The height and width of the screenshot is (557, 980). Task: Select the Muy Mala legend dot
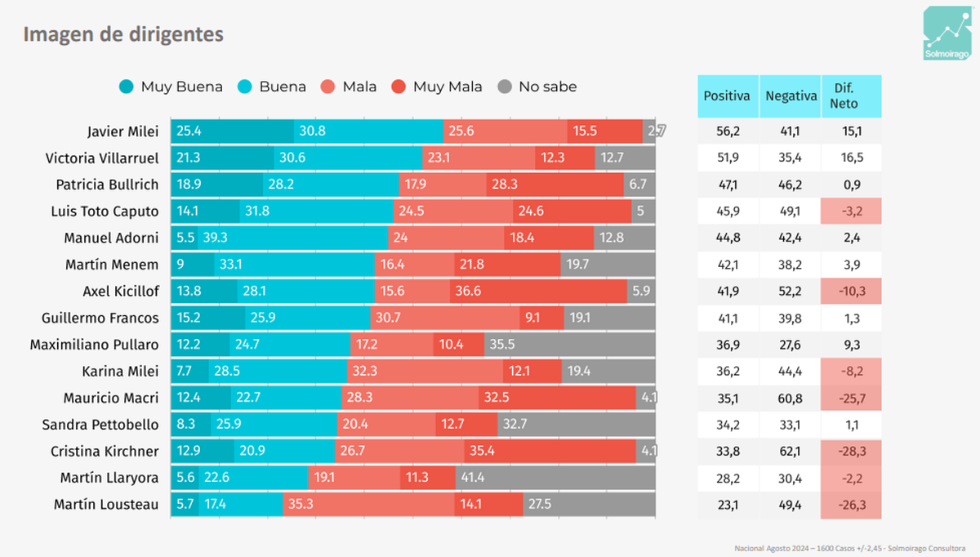(x=399, y=87)
